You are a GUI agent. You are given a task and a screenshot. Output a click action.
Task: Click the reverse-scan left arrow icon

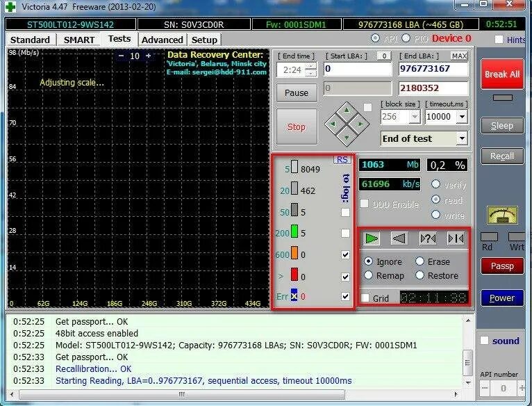coord(399,238)
